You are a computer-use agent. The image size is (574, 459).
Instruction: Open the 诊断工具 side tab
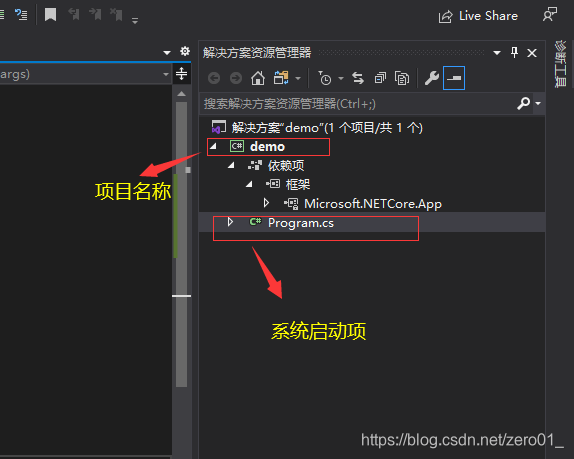click(x=560, y=64)
